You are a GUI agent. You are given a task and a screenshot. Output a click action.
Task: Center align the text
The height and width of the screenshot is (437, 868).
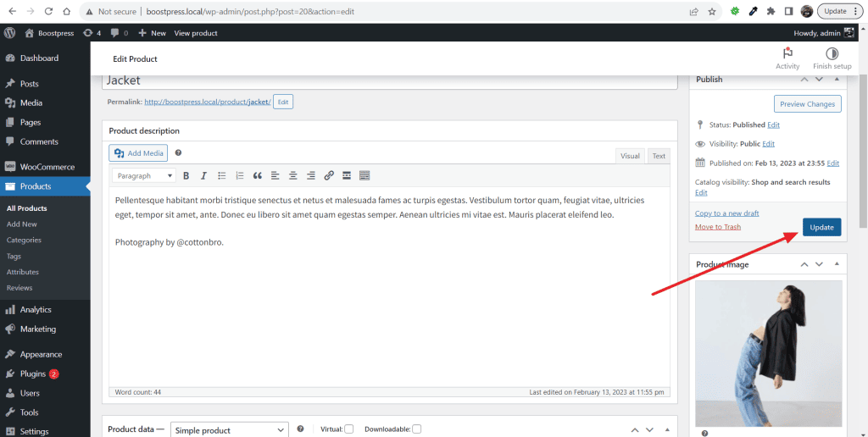pos(292,176)
